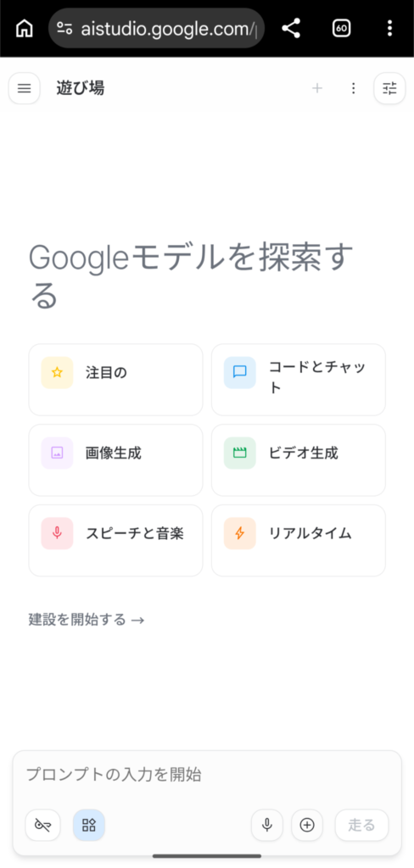Select the コードとチャット category card
Image resolution: width=414 pixels, height=868 pixels.
coord(299,380)
